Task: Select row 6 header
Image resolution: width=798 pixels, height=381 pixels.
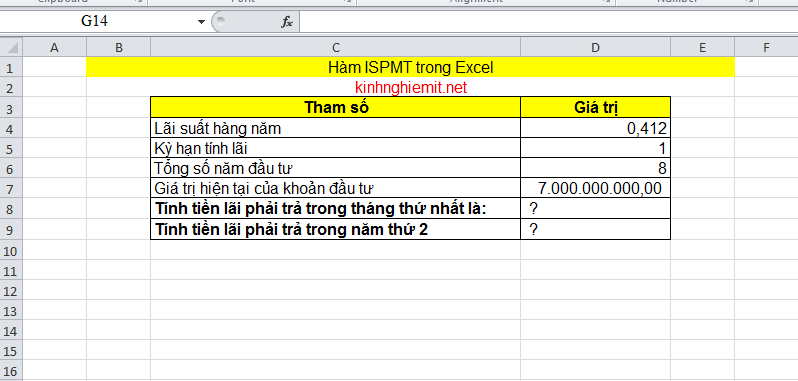Action: click(x=11, y=169)
